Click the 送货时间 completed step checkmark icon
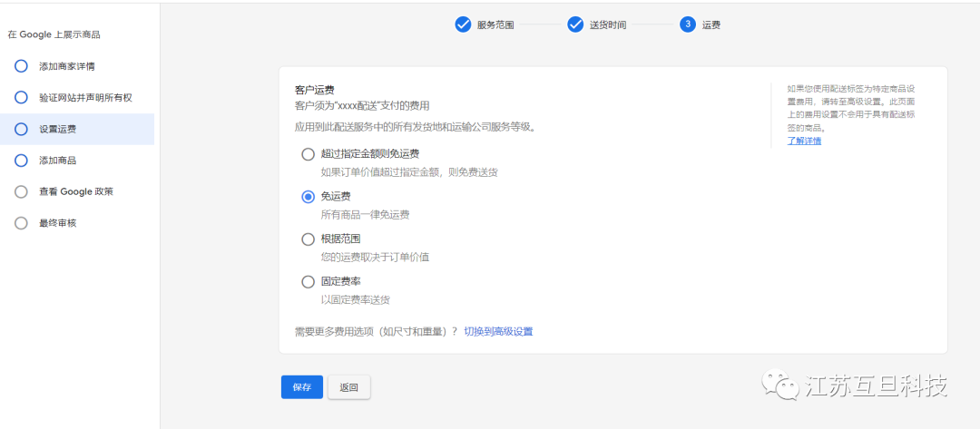This screenshot has width=980, height=429. coord(575,24)
